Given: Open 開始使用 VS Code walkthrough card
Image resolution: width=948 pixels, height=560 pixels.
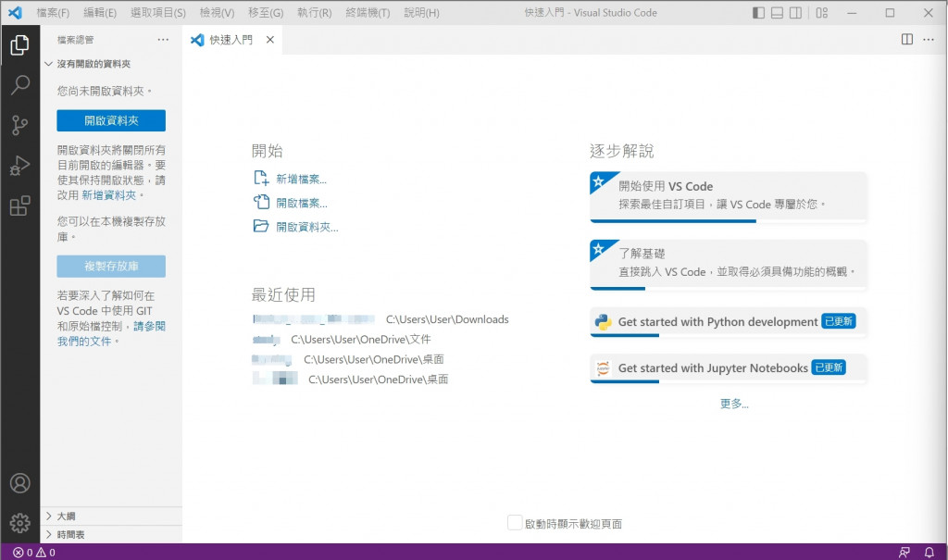Looking at the screenshot, I should coord(729,197).
